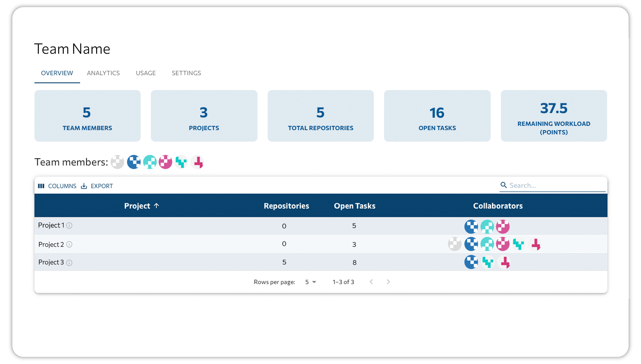Switch to the Analytics tab
Viewport: 641px width, 364px height.
103,73
